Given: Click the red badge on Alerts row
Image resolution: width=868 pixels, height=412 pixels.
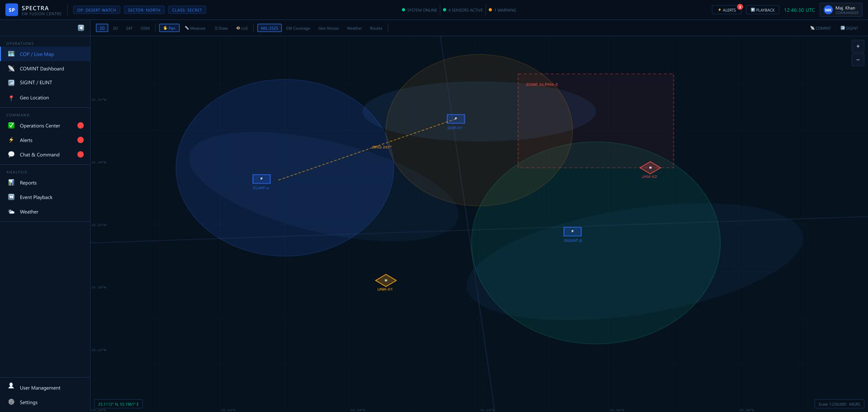Looking at the screenshot, I should (x=81, y=140).
